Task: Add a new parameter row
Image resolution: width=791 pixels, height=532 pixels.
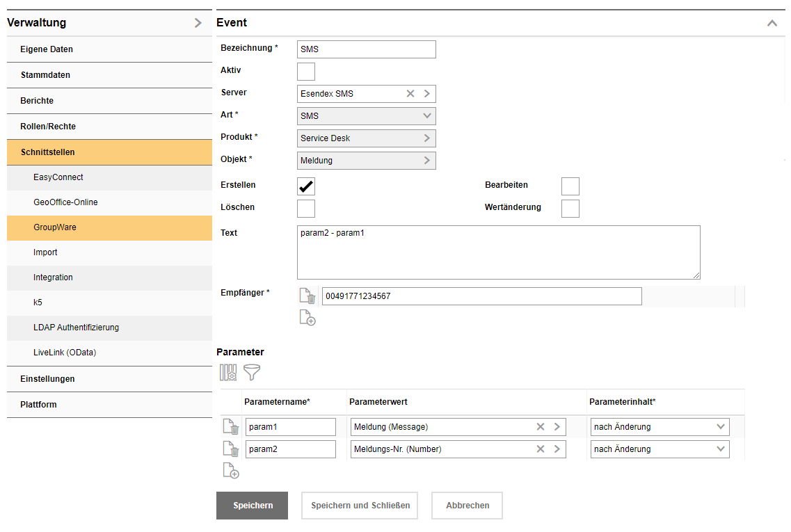Action: point(231,471)
